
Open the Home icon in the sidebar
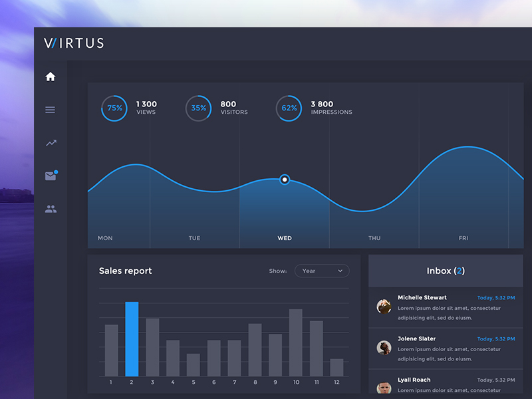pos(51,76)
